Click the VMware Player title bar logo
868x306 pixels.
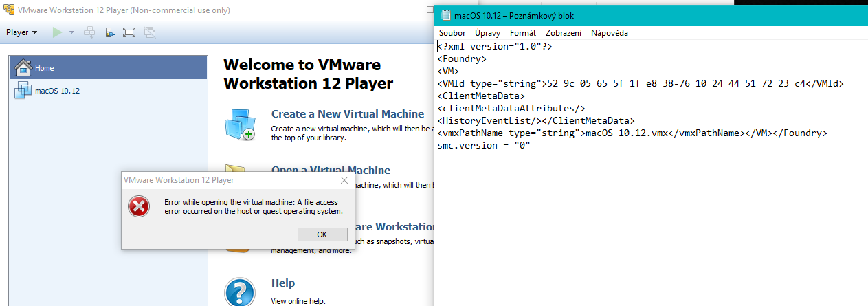[x=10, y=10]
